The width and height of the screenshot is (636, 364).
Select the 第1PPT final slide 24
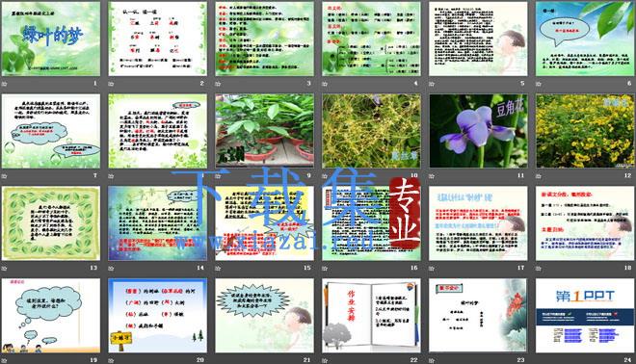click(x=585, y=315)
